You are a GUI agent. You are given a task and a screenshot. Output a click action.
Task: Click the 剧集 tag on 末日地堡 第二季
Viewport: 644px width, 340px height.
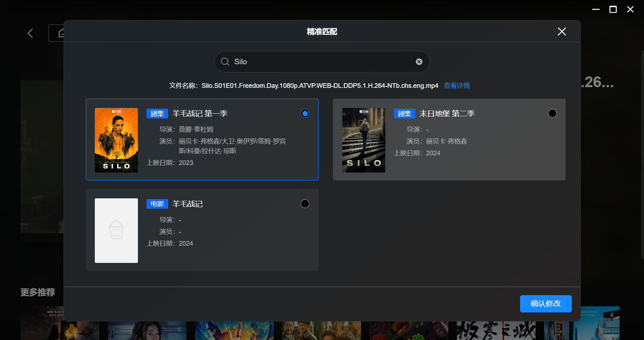pyautogui.click(x=405, y=114)
